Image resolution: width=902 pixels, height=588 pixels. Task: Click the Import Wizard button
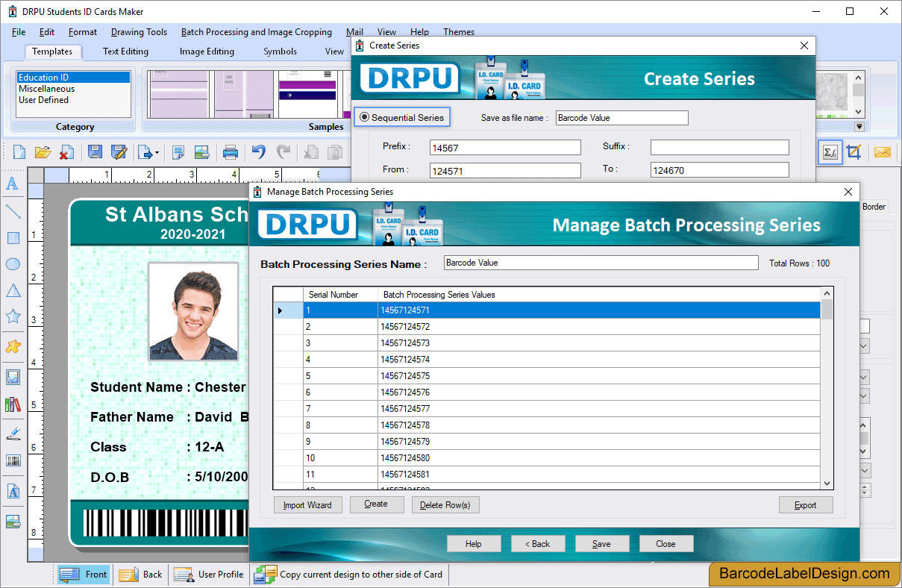click(x=307, y=505)
